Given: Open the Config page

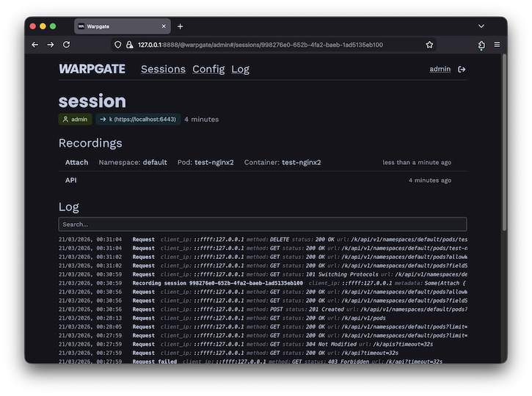Looking at the screenshot, I should (x=208, y=69).
